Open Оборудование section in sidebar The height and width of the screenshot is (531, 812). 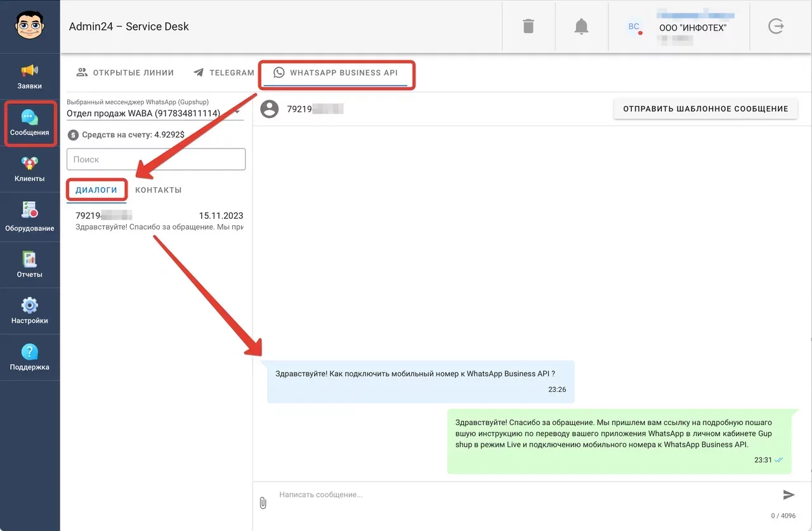[x=30, y=216]
